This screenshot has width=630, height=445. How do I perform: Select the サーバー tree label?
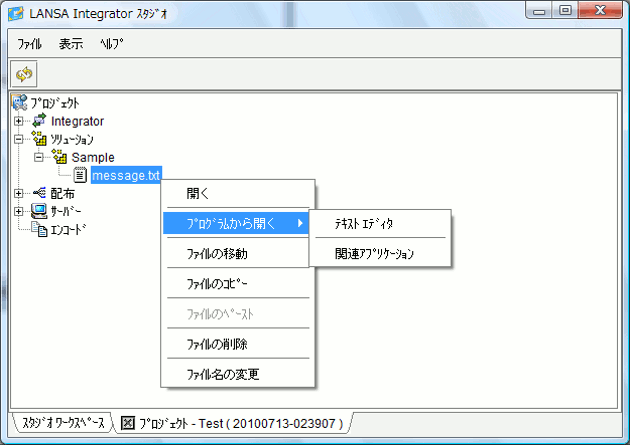coord(66,211)
